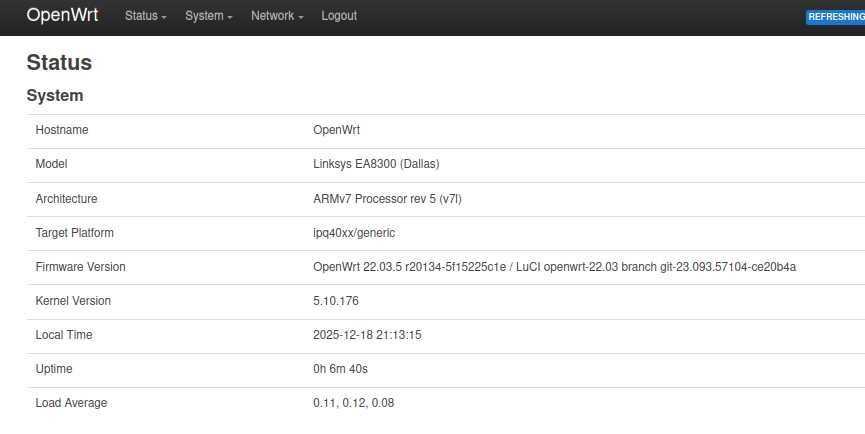Select the Status page heading

(x=59, y=62)
